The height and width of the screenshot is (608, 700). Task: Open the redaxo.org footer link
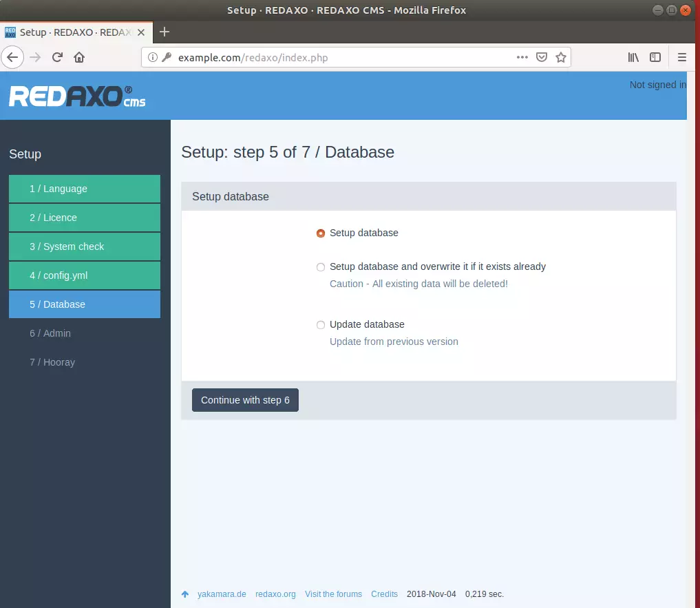275,594
